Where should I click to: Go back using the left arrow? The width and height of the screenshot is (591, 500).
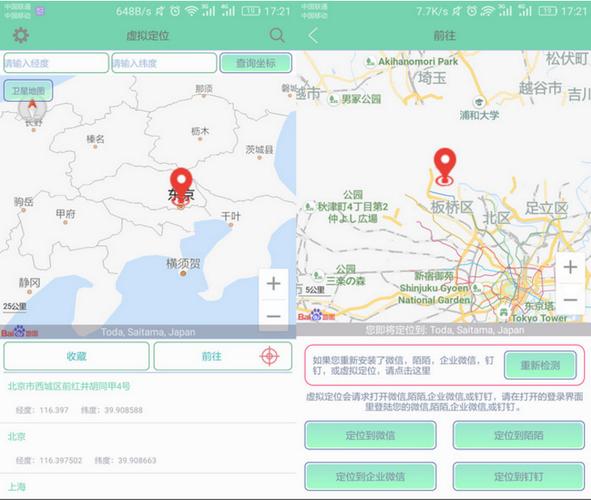pos(313,36)
